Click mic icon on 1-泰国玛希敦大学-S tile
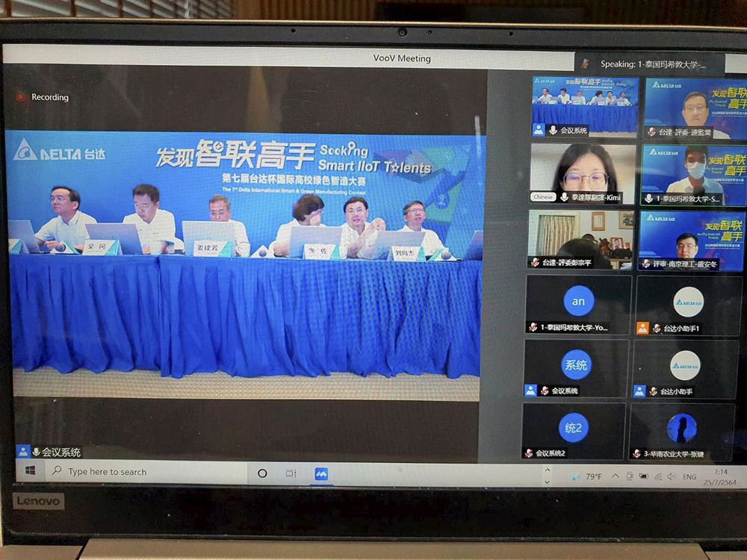The height and width of the screenshot is (560, 747). [x=648, y=198]
